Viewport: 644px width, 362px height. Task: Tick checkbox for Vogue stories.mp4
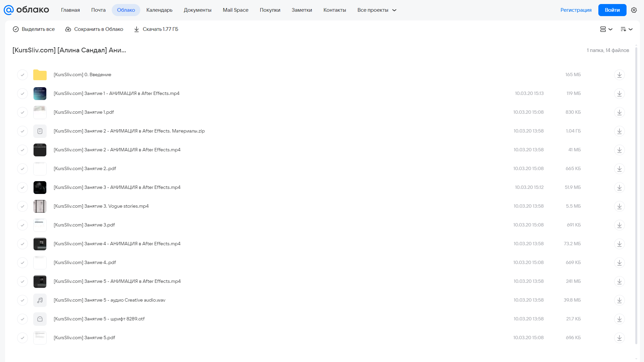pos(22,206)
